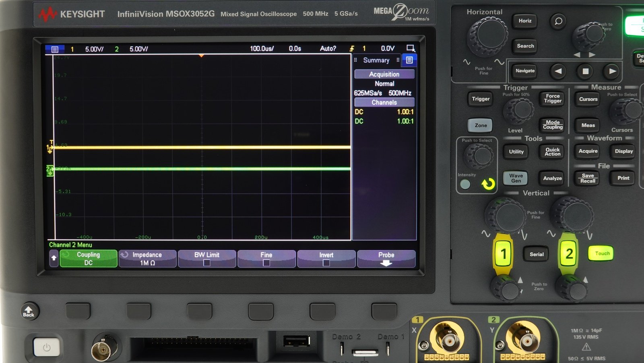Click the Force Trigger button

553,99
